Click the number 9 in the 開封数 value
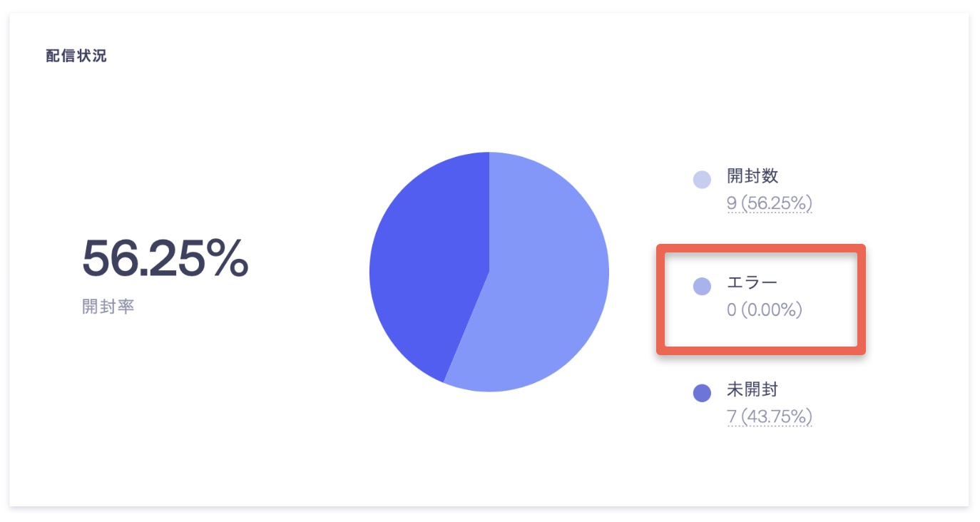This screenshot has width=980, height=522. 731,204
